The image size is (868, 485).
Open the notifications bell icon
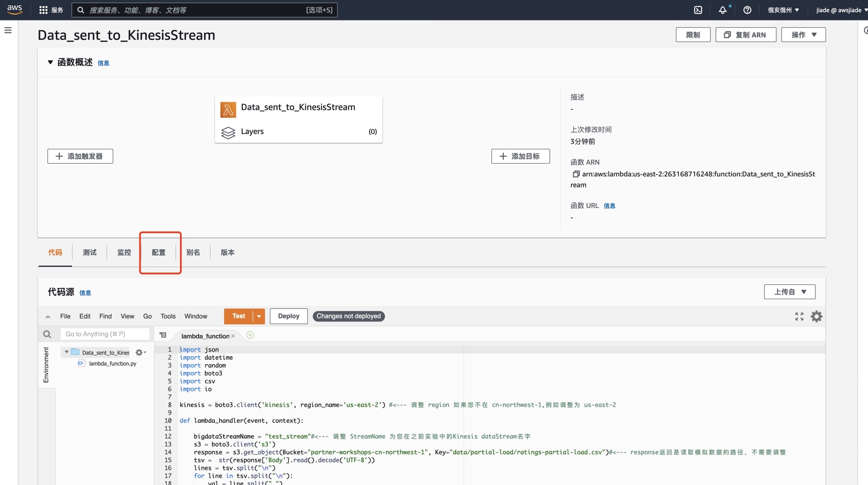(x=722, y=10)
